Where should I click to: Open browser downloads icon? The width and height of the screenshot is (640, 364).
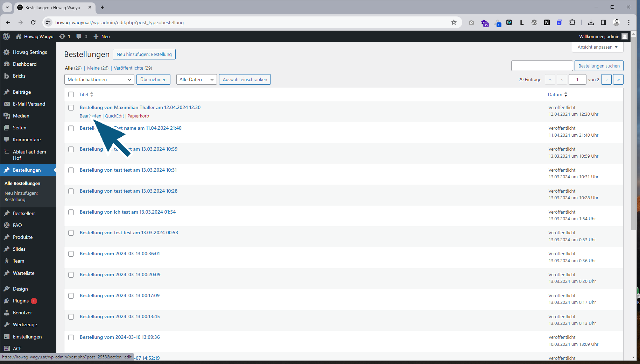point(591,22)
